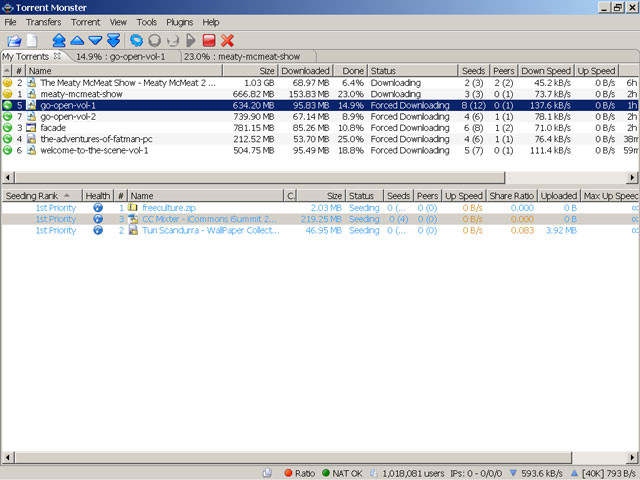Sort seeding list by the Share Ratio header
This screenshot has height=480, width=640.
coord(511,196)
